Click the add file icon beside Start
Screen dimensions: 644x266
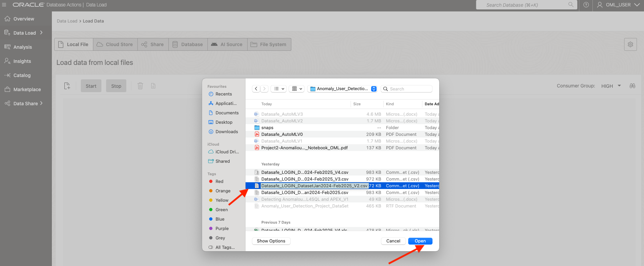tap(67, 86)
